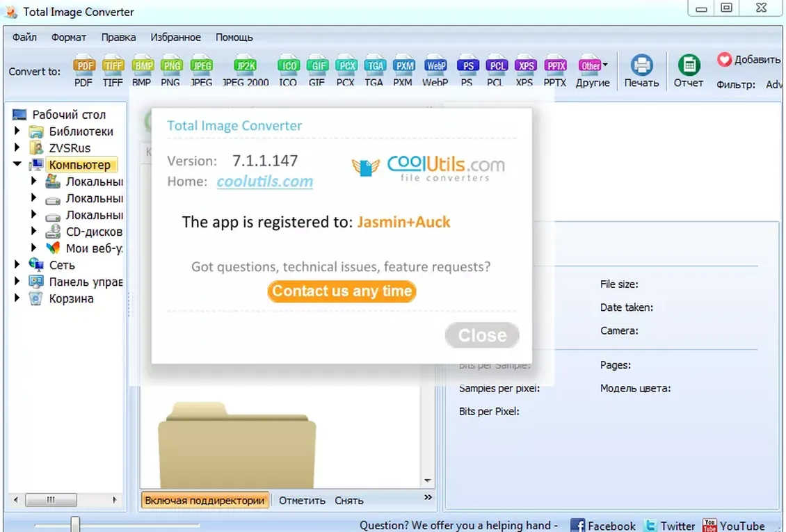
Task: Open the Файл menu
Action: click(x=24, y=37)
